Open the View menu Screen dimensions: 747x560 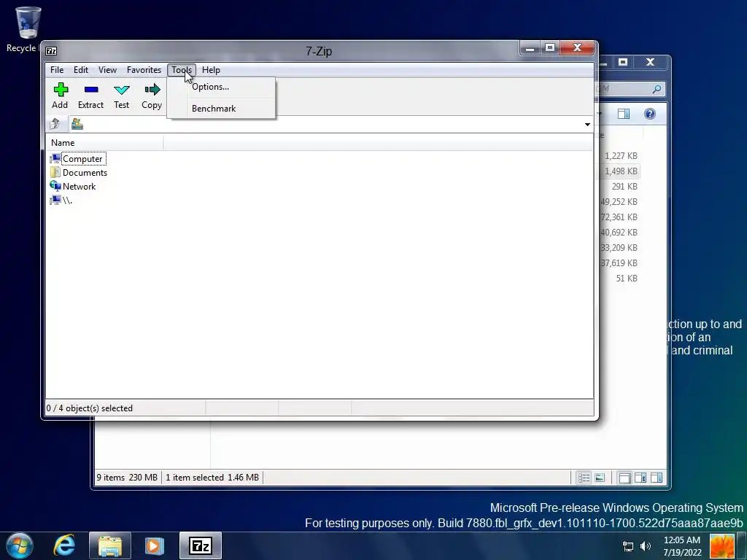(107, 70)
